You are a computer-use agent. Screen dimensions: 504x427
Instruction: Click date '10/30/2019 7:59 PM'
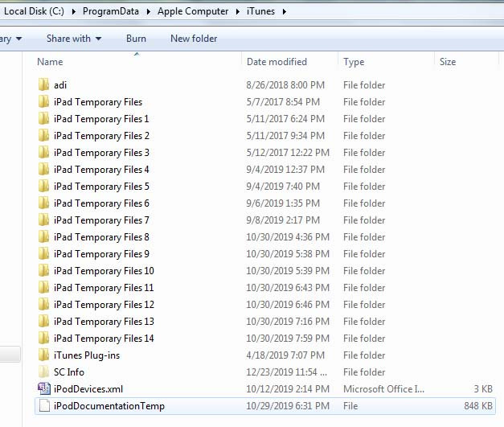(288, 339)
